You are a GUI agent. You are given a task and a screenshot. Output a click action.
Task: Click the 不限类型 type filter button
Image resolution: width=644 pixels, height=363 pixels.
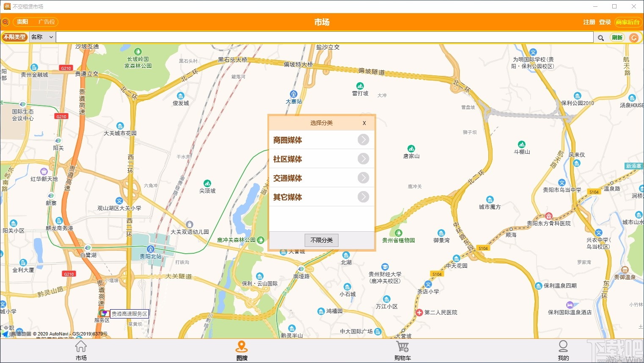pyautogui.click(x=14, y=37)
